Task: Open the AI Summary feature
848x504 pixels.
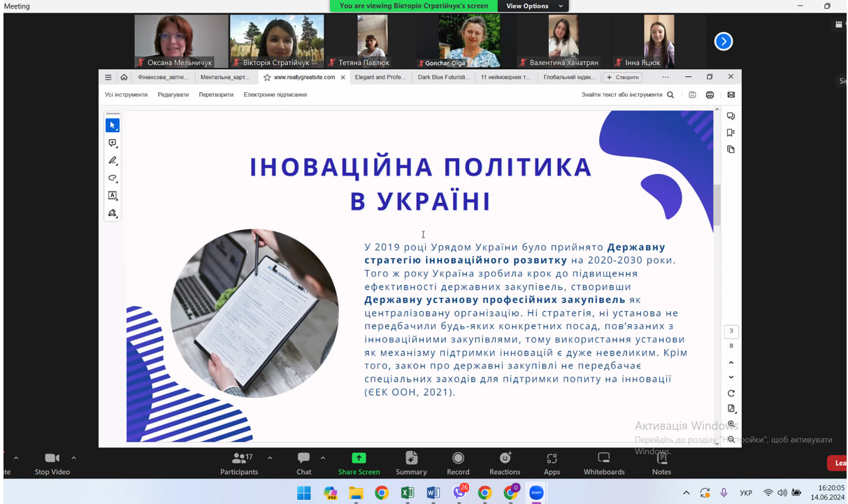Action: 411,463
